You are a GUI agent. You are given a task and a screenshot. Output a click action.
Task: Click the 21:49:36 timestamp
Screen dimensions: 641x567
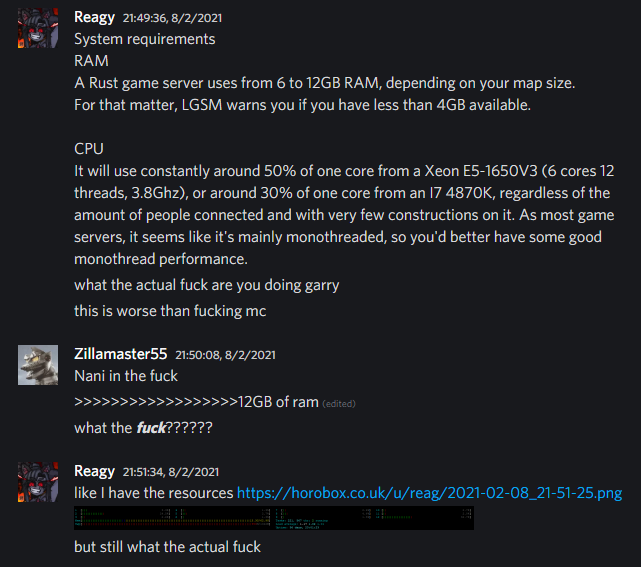pos(172,18)
